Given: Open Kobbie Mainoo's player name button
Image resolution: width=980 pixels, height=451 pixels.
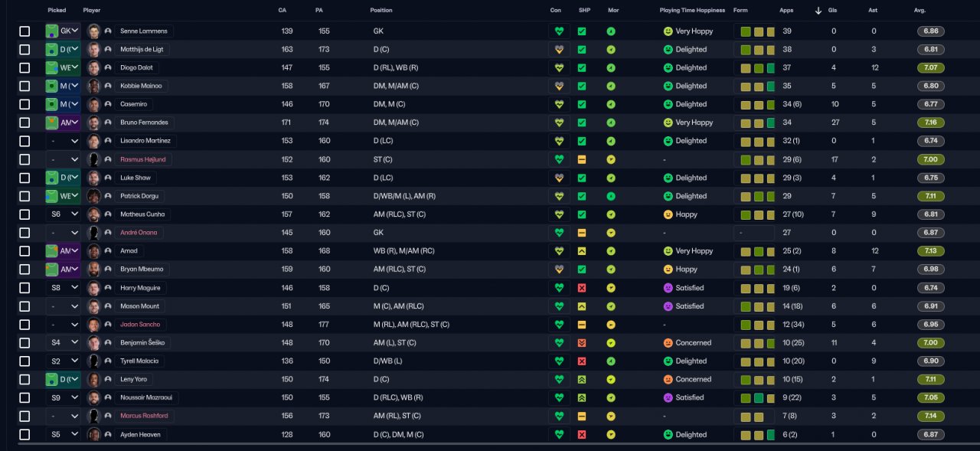Looking at the screenshot, I should tap(141, 87).
